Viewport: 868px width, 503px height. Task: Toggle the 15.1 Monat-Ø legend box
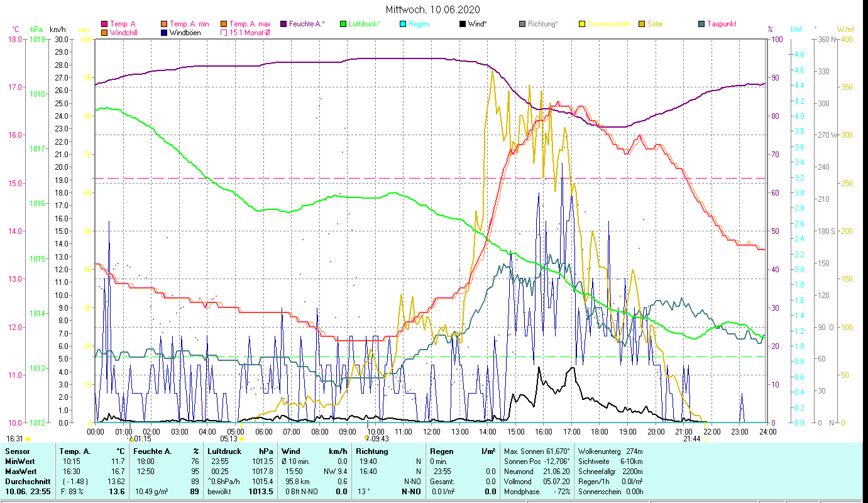pos(224,33)
